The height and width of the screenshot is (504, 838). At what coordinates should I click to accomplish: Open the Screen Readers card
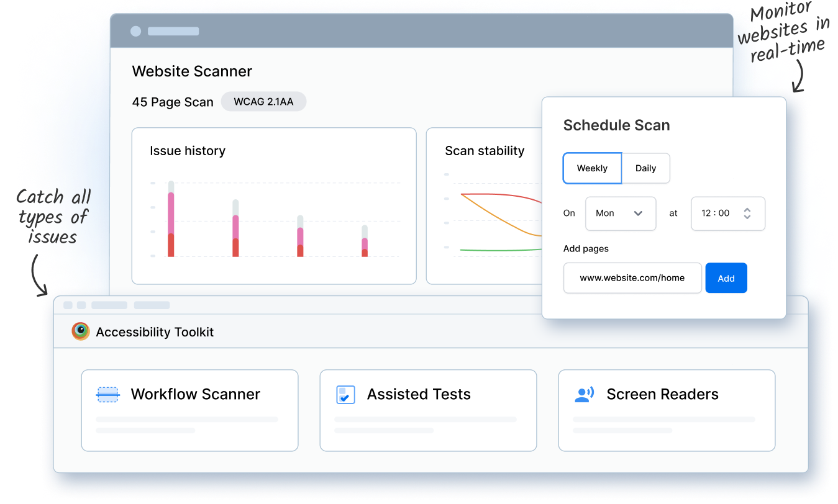667,410
